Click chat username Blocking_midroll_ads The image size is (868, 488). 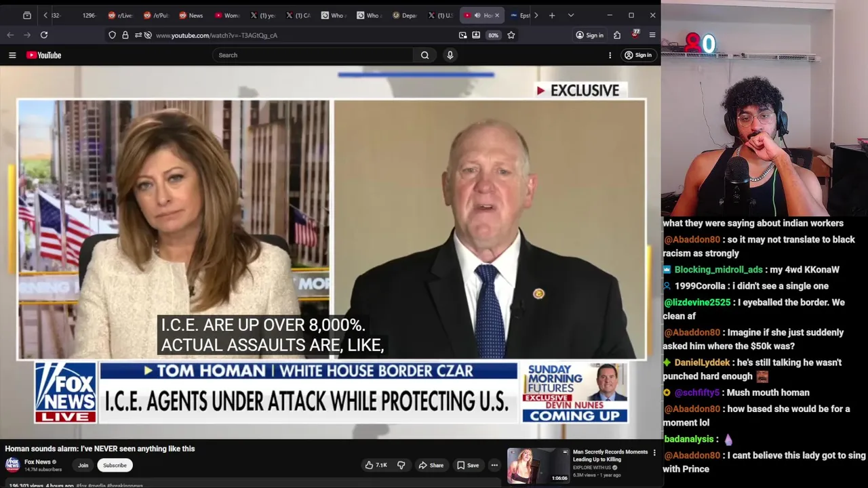(x=718, y=269)
